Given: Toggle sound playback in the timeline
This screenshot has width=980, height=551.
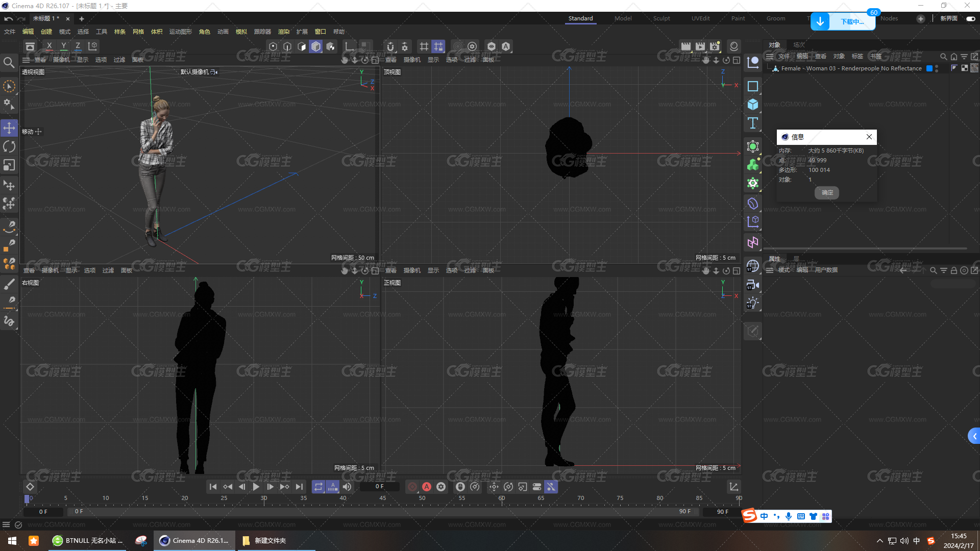Looking at the screenshot, I should [347, 487].
